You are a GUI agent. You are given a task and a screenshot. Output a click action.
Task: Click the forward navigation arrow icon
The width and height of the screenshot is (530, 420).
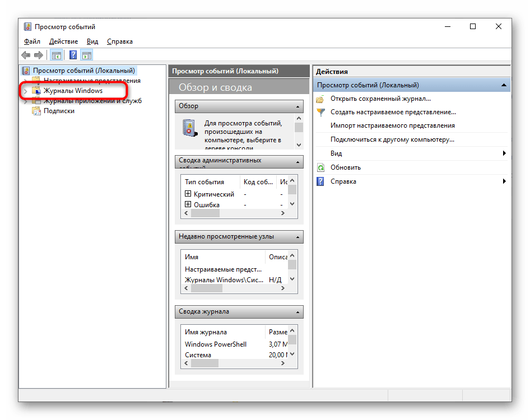[x=38, y=54]
